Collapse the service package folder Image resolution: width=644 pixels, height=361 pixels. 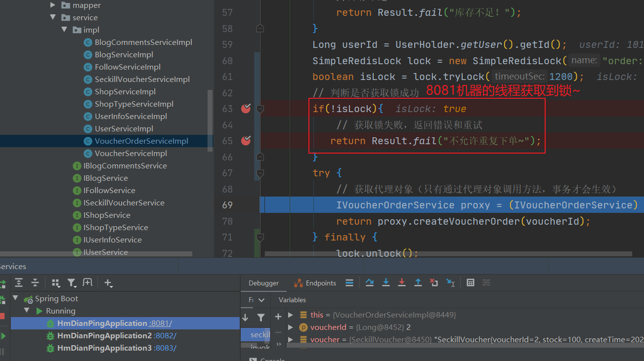(53, 17)
